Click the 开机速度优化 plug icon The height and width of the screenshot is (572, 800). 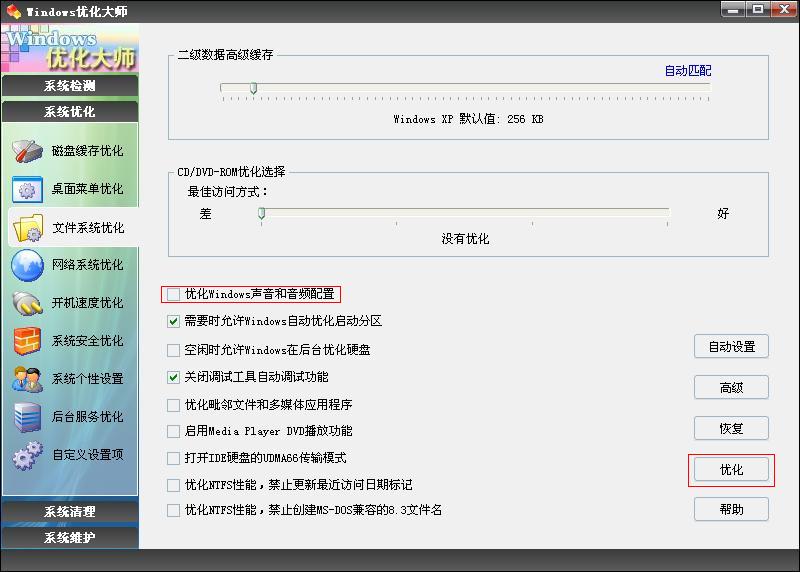pos(27,303)
